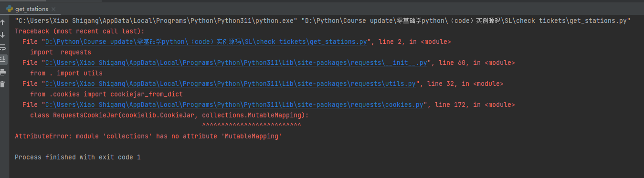Image resolution: width=644 pixels, height=178 pixels.
Task: Toggle scroll to end of output
Action: tap(3, 60)
